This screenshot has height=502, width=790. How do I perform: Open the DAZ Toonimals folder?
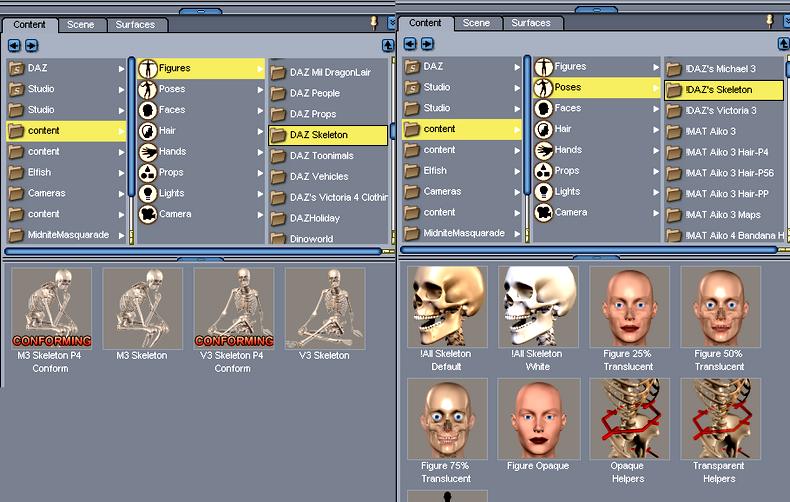coord(328,156)
